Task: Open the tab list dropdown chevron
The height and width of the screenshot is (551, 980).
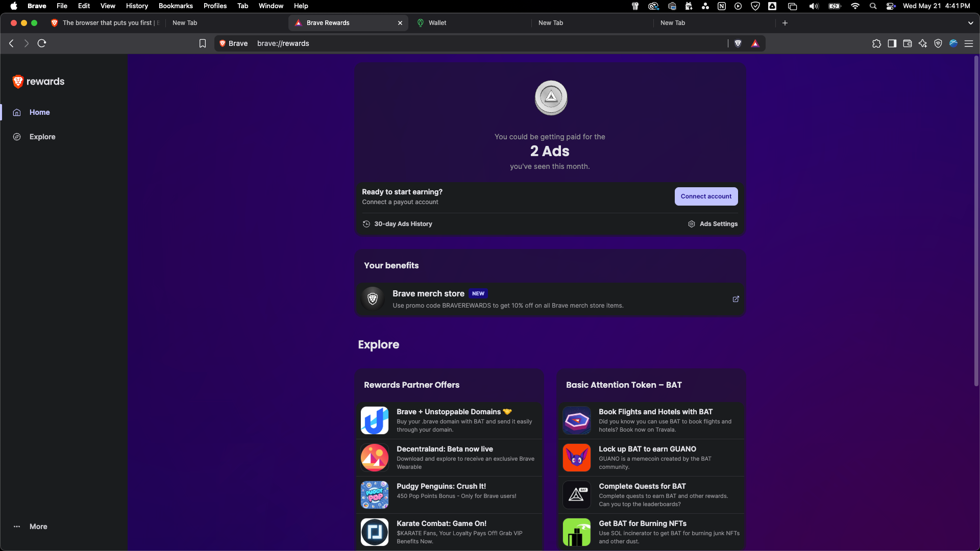Action: point(971,23)
